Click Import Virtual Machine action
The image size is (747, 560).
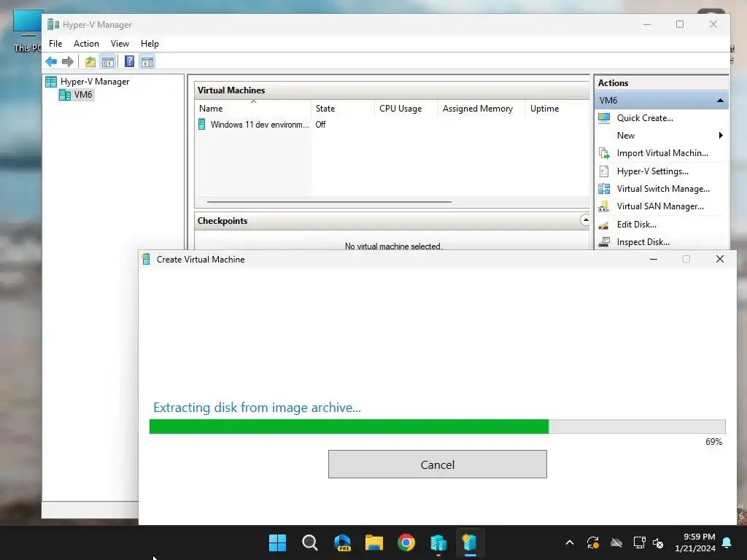(x=662, y=153)
